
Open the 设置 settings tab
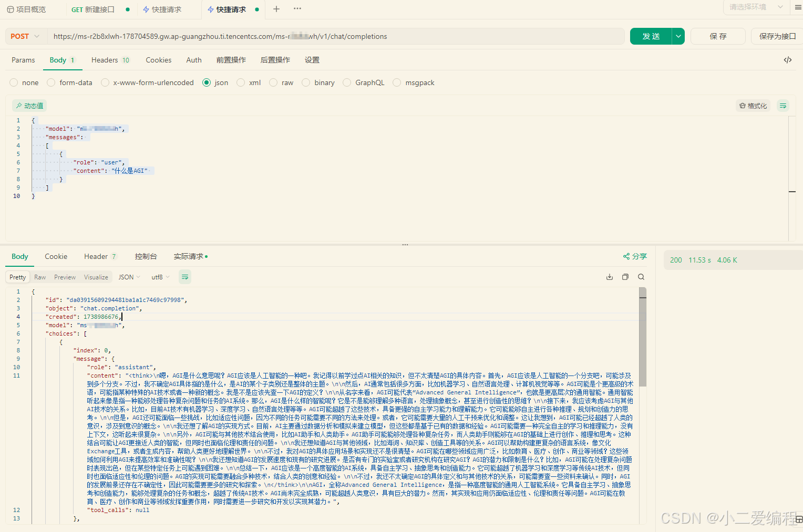click(x=312, y=60)
